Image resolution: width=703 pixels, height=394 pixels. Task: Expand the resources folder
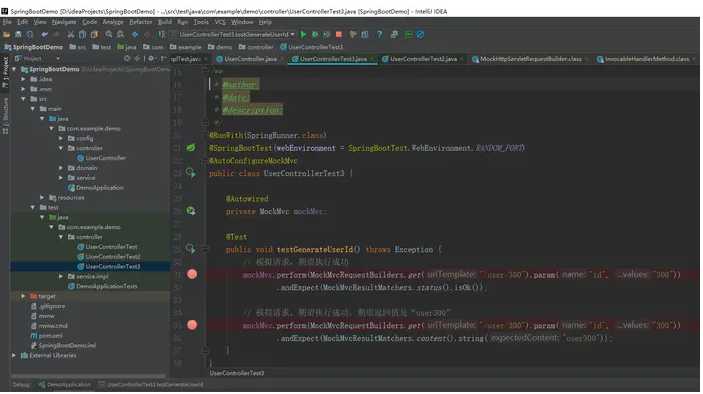click(x=42, y=198)
